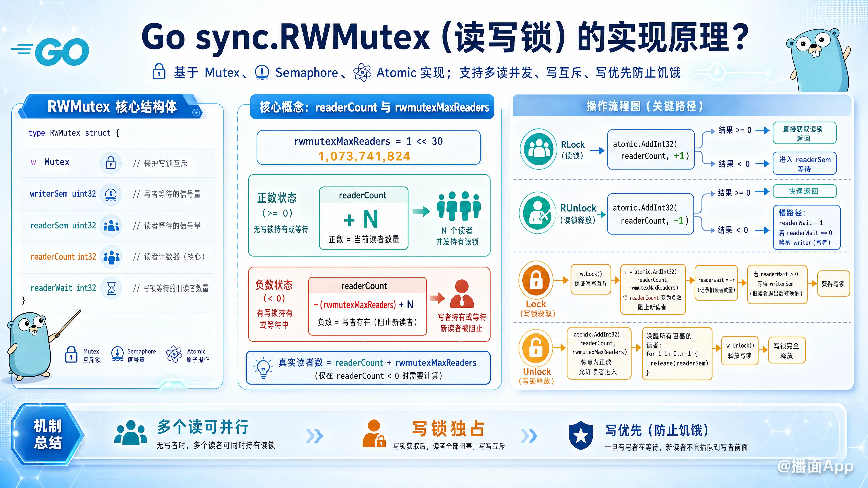The image size is (868, 488).
Task: Click the Lock box 使 readerCount 变为负数
Action: tap(653, 290)
